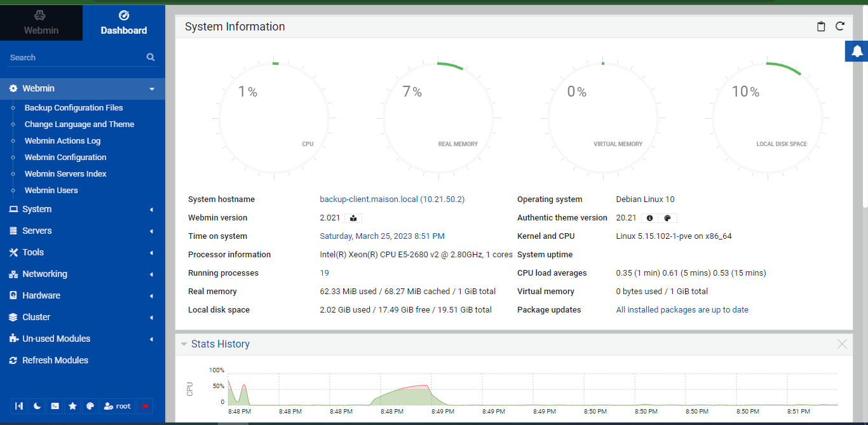Expand the System menu category
The image size is (868, 425).
click(x=37, y=209)
